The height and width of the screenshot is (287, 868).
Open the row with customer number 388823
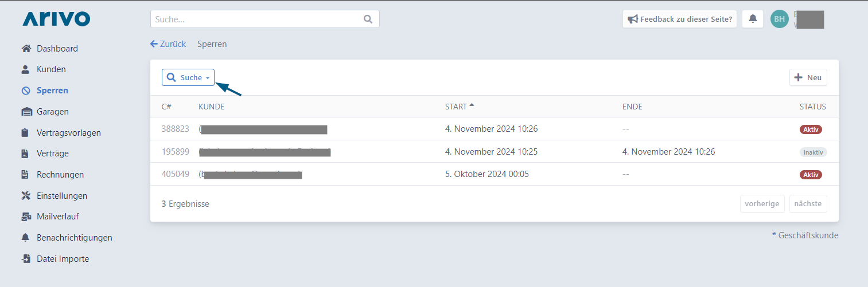click(x=494, y=129)
